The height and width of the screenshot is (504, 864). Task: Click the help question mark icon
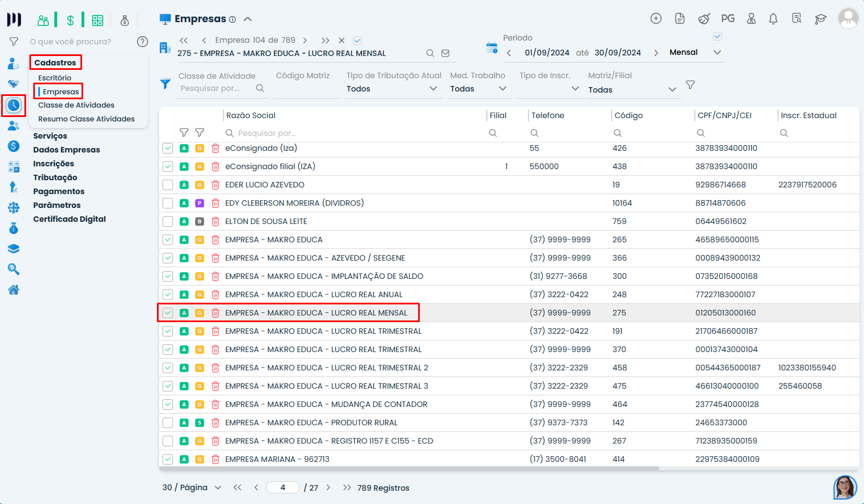coord(143,42)
